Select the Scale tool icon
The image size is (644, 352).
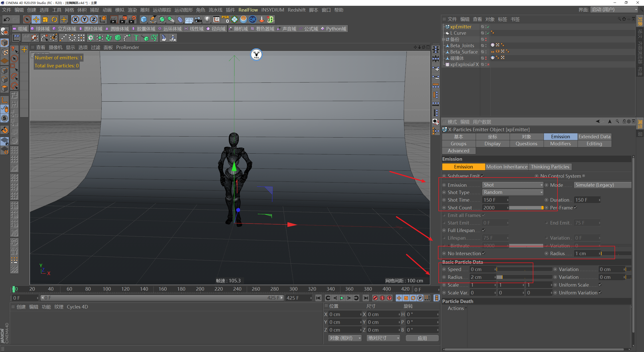[45, 19]
